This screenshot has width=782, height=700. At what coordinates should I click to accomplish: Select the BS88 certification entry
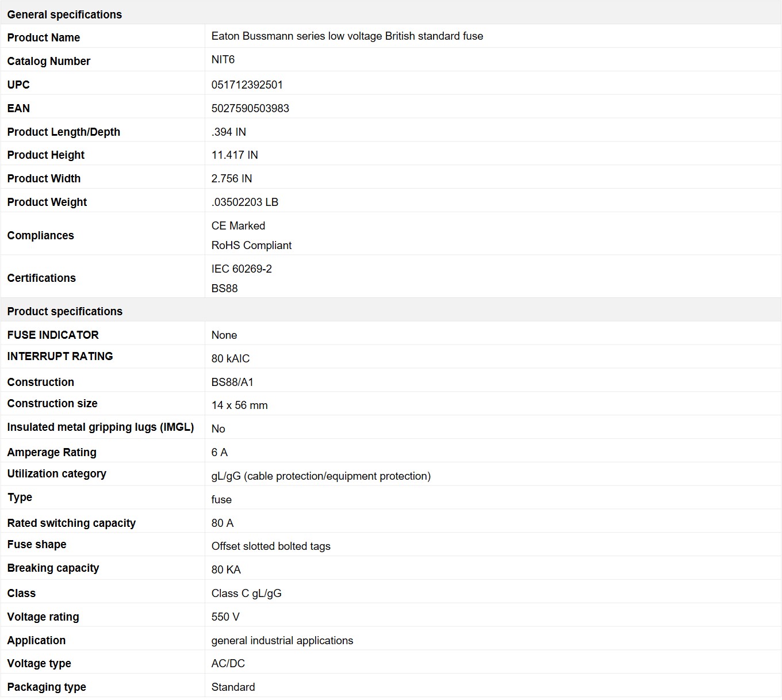(x=224, y=288)
